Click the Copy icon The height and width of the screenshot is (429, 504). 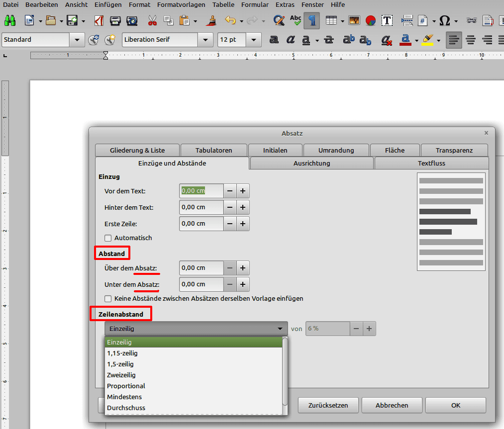pos(169,21)
